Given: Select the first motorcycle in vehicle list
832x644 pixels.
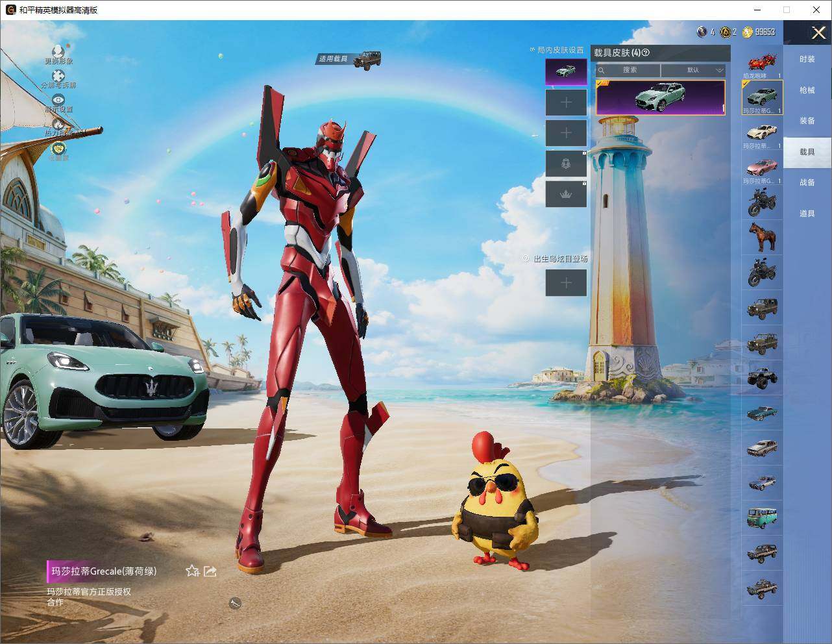Looking at the screenshot, I should point(763,203).
